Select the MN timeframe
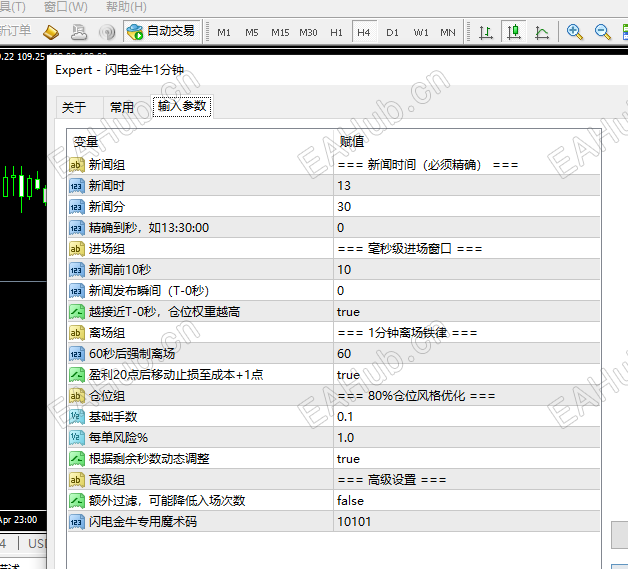The height and width of the screenshot is (569, 628). point(448,32)
